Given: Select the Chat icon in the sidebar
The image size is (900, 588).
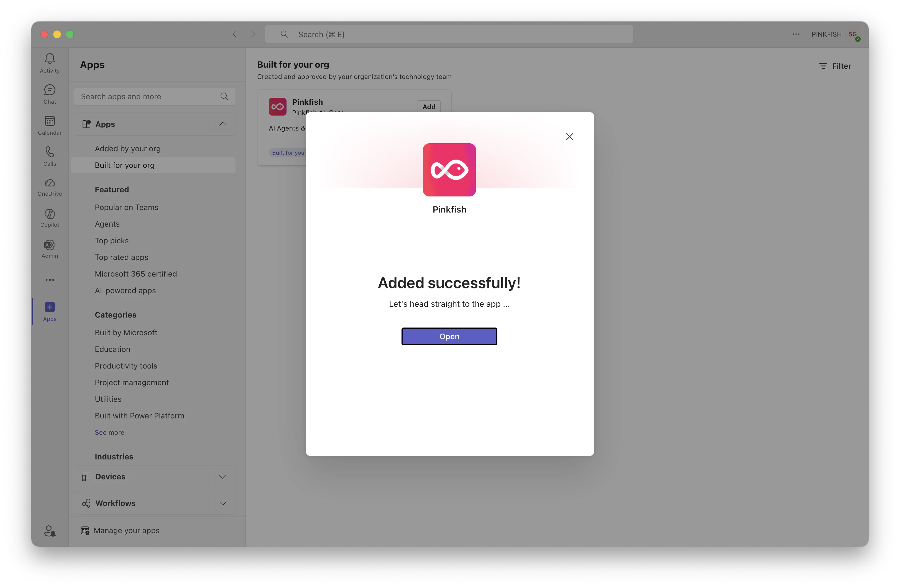Looking at the screenshot, I should [50, 94].
